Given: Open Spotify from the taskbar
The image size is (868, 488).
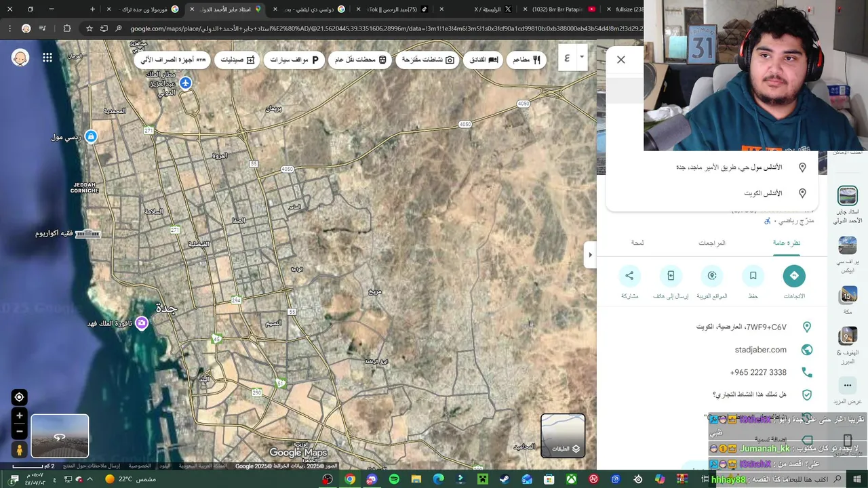Looking at the screenshot, I should (394, 479).
